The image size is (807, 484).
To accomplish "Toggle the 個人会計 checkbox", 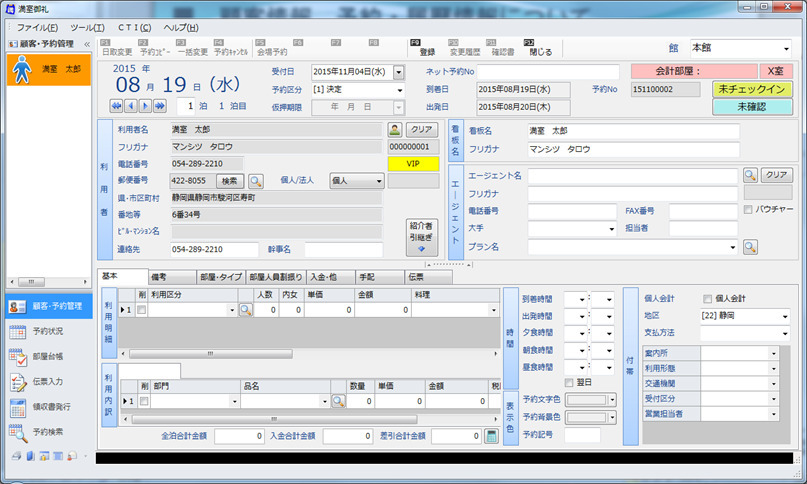I will coord(707,299).
